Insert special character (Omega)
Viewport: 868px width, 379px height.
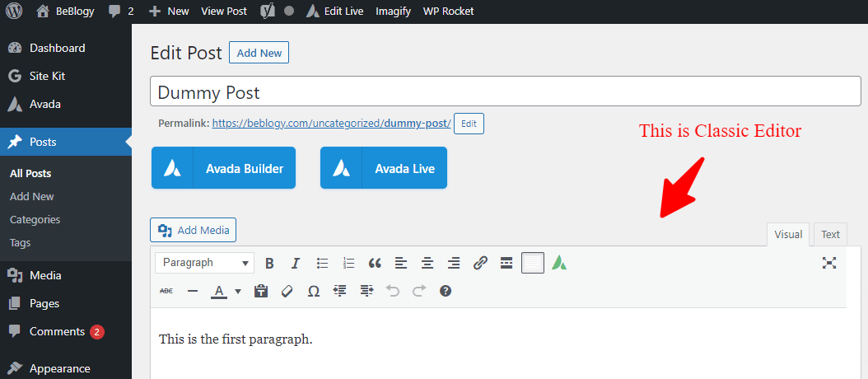313,291
